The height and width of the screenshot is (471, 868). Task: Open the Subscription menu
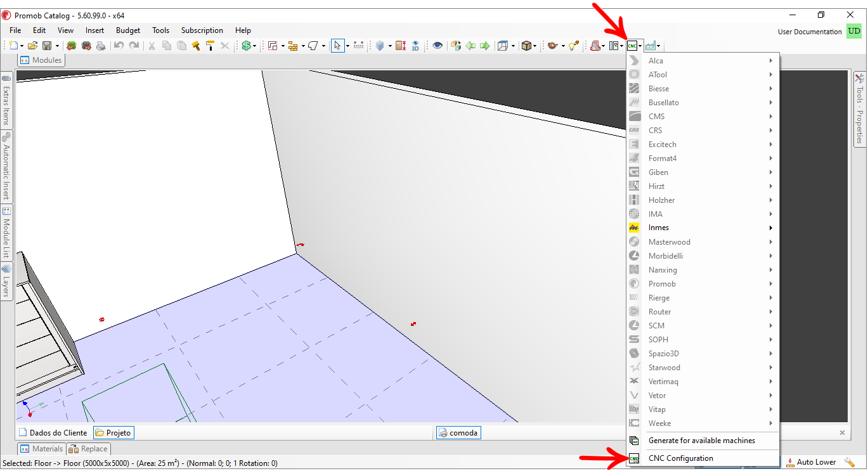pos(202,30)
